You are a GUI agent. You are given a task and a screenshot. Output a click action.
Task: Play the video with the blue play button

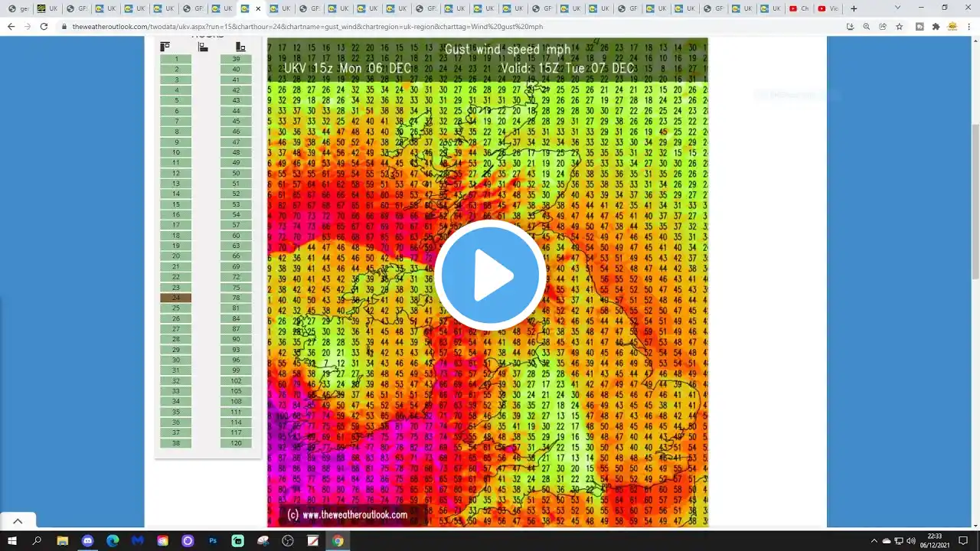point(490,275)
